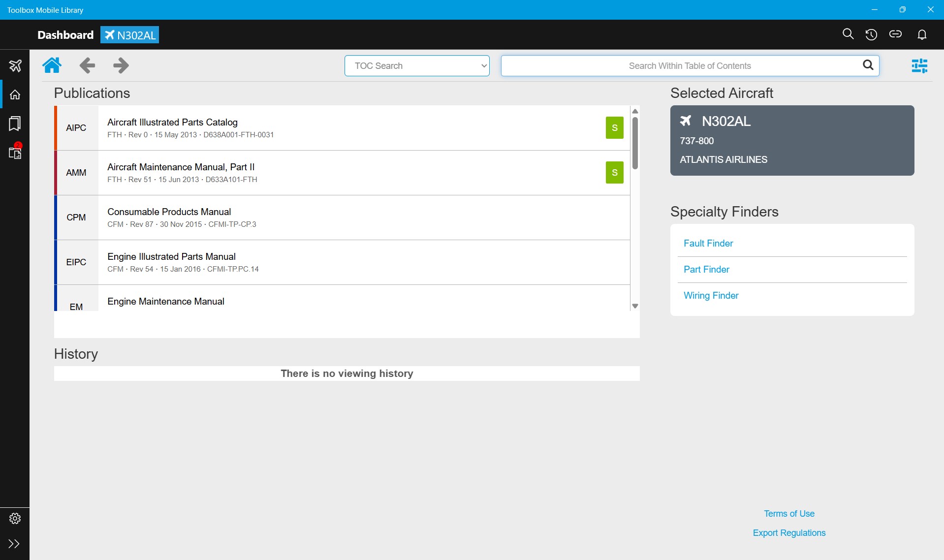Open the global search magnifier in header
Screen dimensions: 944x560
848,34
